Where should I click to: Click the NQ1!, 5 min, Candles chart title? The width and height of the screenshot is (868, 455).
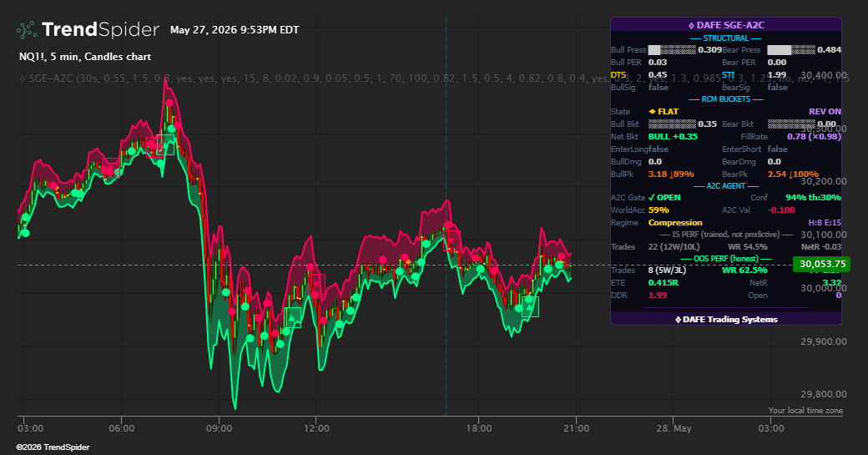84,57
